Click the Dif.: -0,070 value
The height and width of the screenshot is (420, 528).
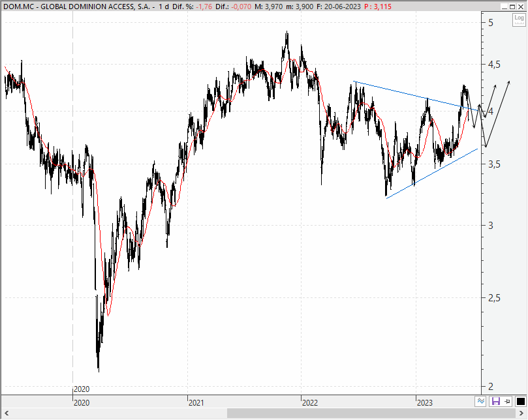coord(234,7)
